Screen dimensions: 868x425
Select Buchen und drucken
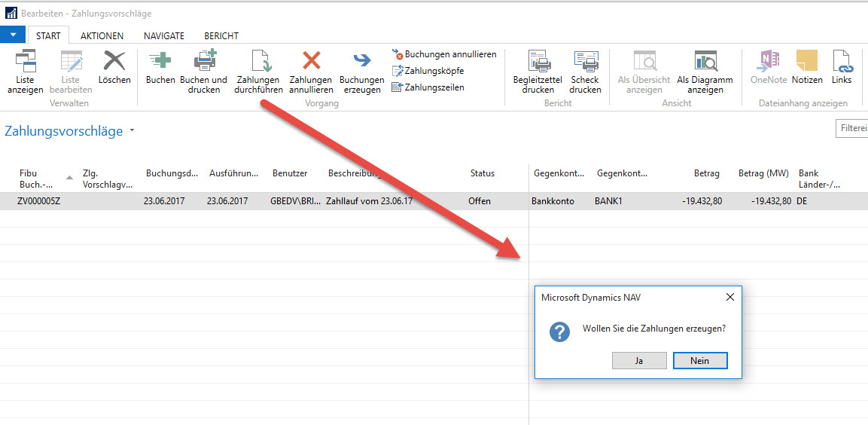coord(204,72)
